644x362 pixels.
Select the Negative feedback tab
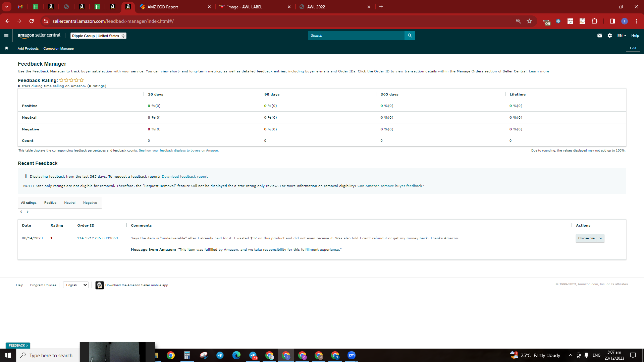coord(90,203)
